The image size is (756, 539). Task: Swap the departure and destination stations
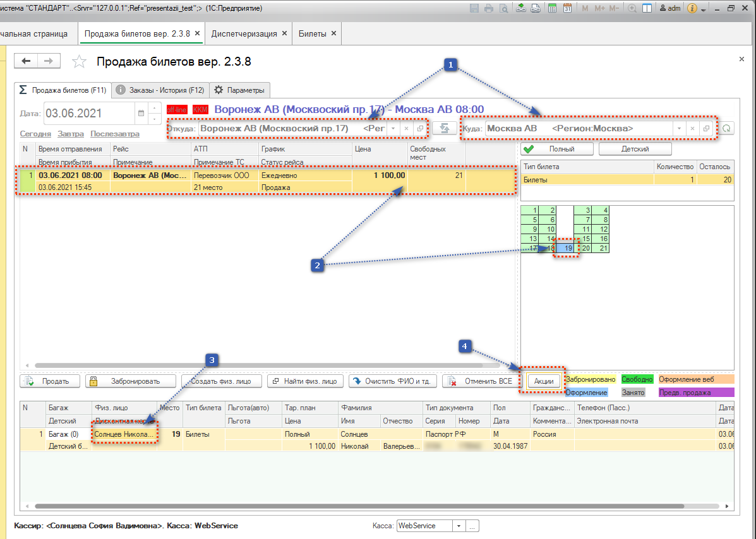coord(445,128)
